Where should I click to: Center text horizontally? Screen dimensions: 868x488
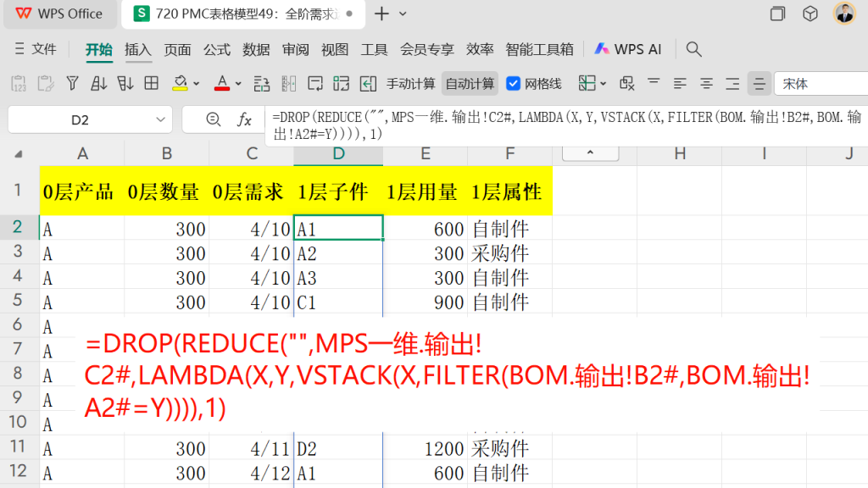(x=706, y=84)
